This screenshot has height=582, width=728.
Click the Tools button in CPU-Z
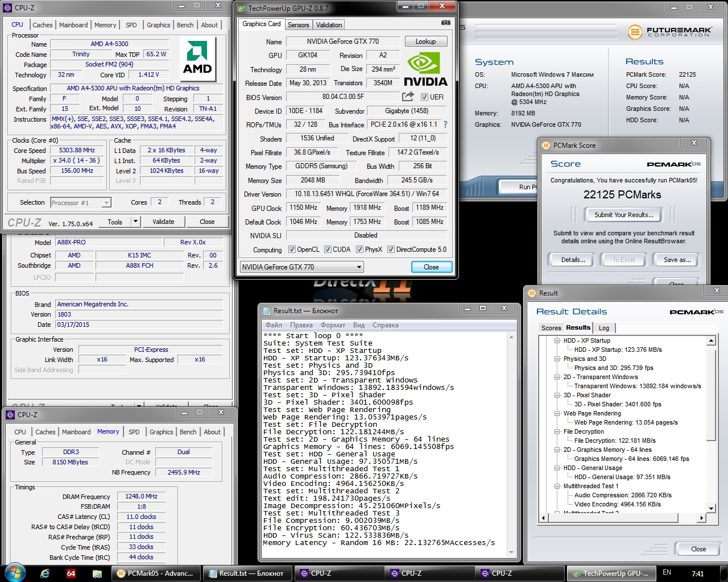point(115,222)
